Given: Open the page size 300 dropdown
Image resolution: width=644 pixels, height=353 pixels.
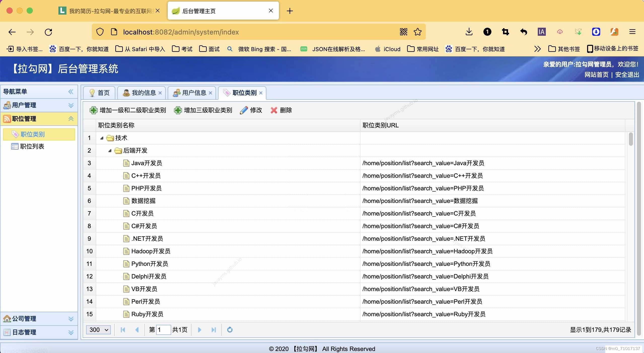Looking at the screenshot, I should coord(98,330).
